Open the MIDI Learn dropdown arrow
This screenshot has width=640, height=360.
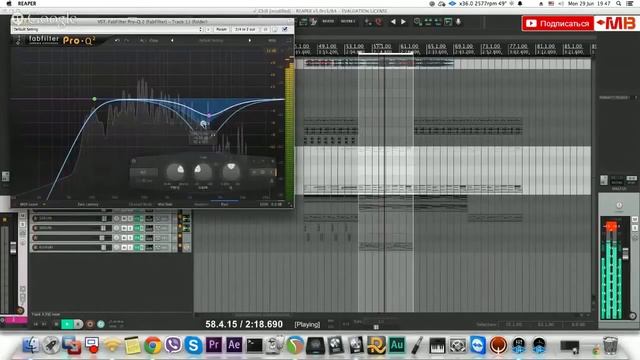[x=44, y=204]
